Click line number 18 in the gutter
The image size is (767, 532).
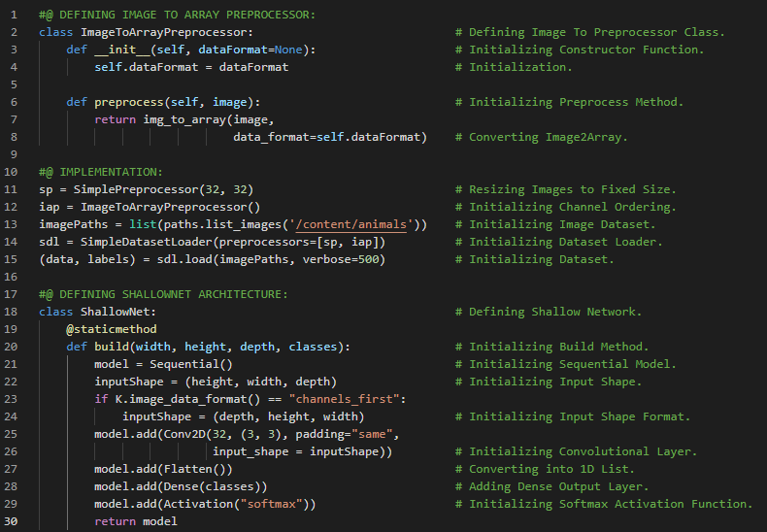click(x=16, y=312)
